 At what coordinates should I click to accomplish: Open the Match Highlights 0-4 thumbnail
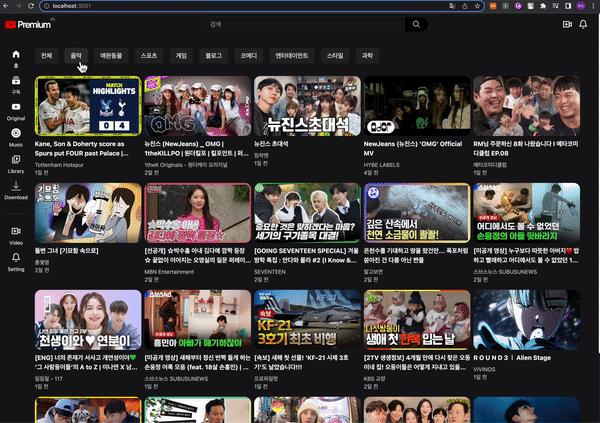pos(88,106)
